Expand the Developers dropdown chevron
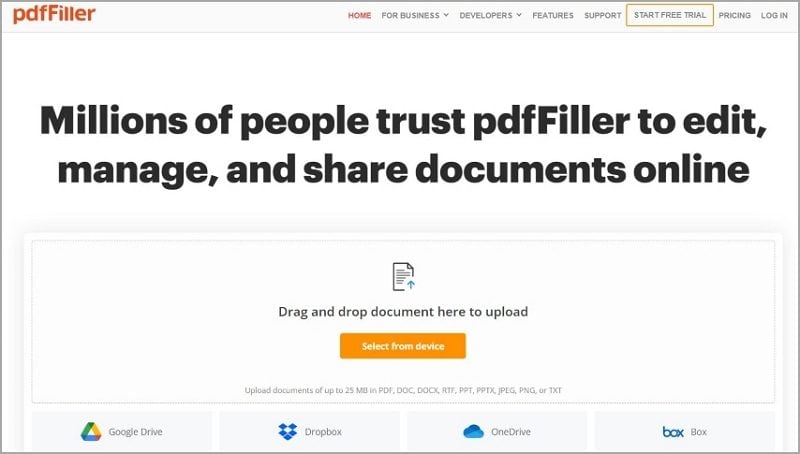 [x=519, y=15]
